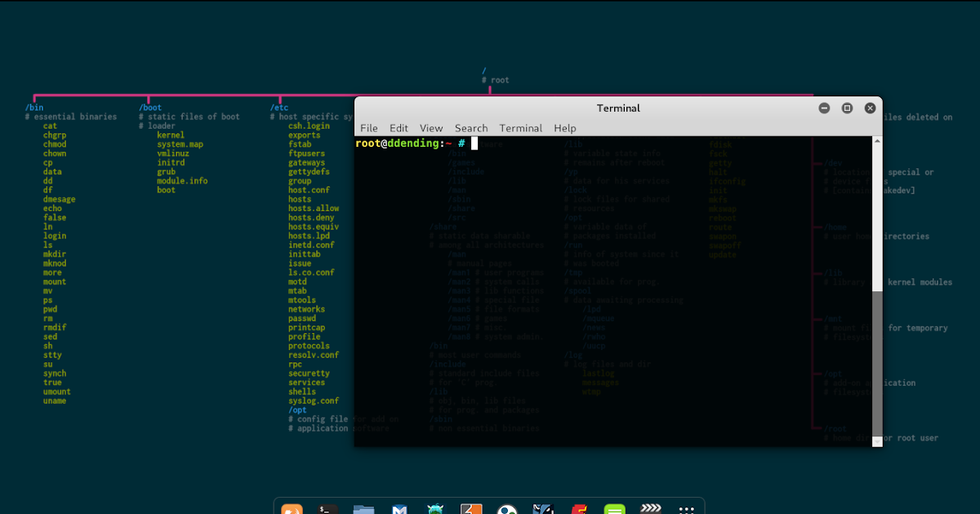
Task: Launch the white chevrons dock icon
Action: 651,509
